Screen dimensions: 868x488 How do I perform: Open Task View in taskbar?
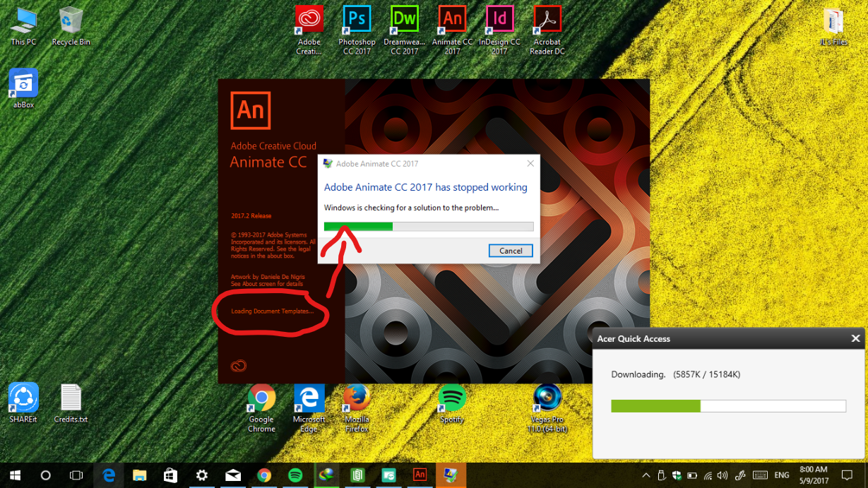pos(76,475)
